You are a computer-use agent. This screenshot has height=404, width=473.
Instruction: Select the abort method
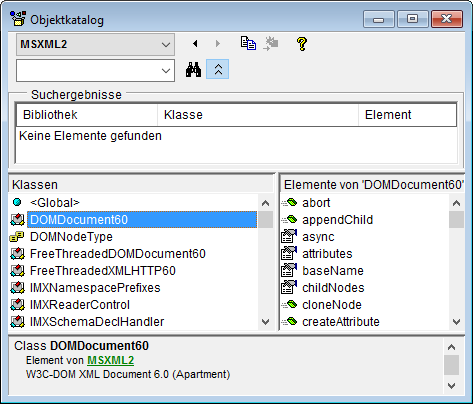316,203
